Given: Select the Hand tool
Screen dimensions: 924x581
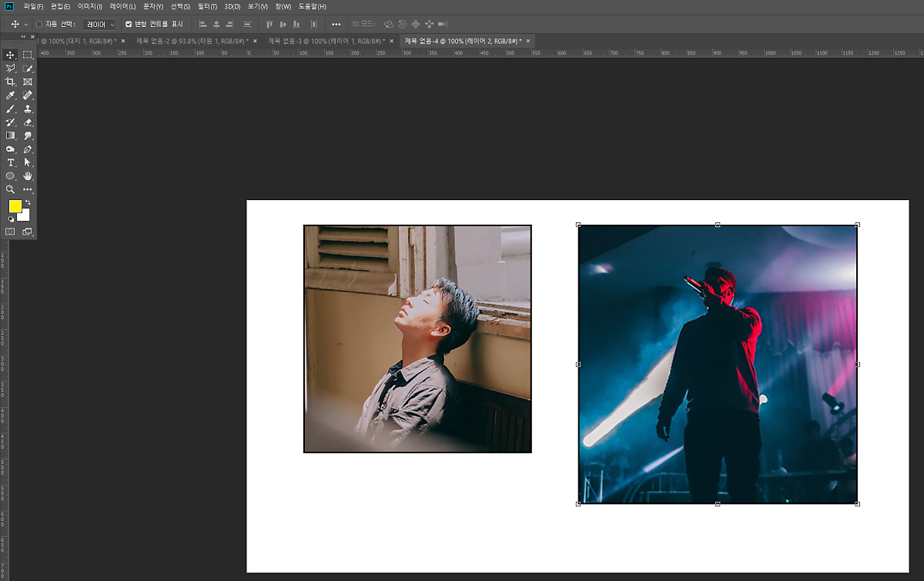Looking at the screenshot, I should pyautogui.click(x=28, y=176).
